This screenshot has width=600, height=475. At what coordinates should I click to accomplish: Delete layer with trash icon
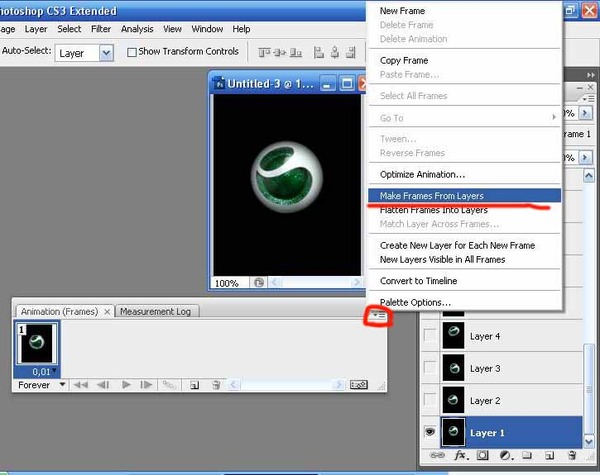tap(572, 455)
